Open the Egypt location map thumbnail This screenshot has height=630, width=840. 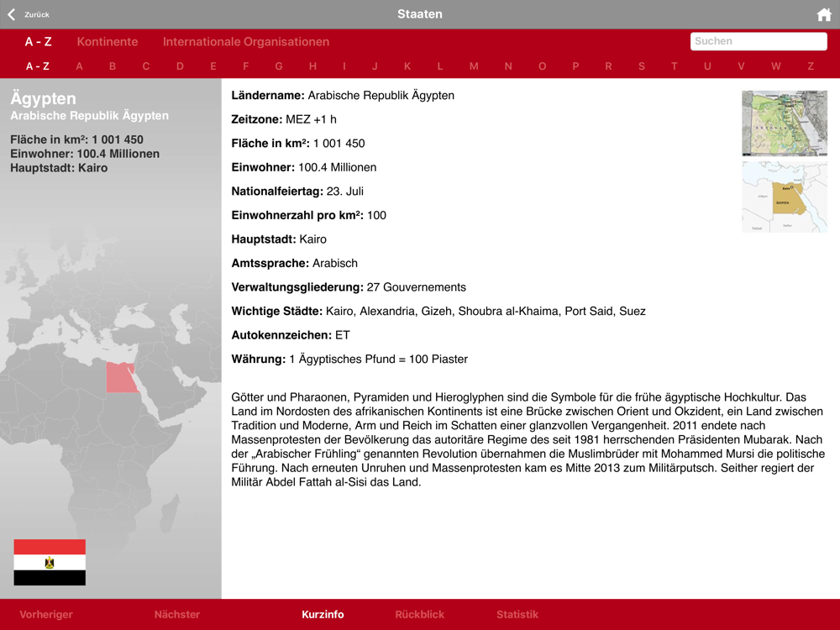click(x=785, y=197)
